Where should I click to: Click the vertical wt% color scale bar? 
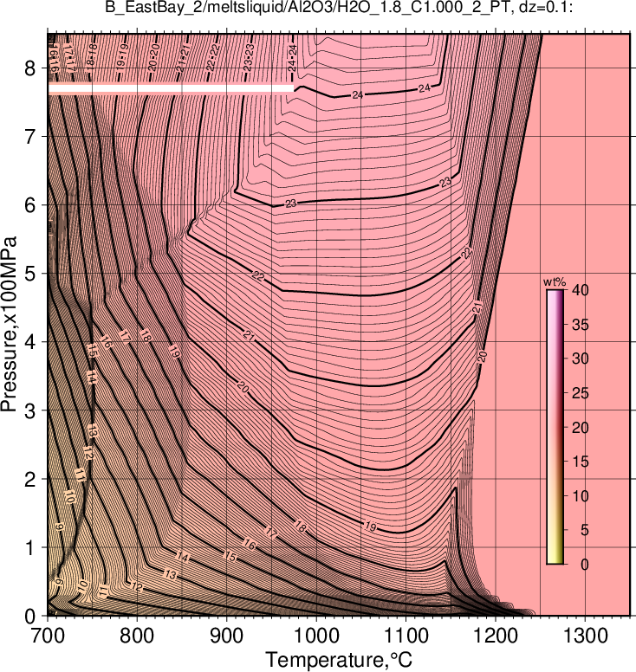click(555, 427)
